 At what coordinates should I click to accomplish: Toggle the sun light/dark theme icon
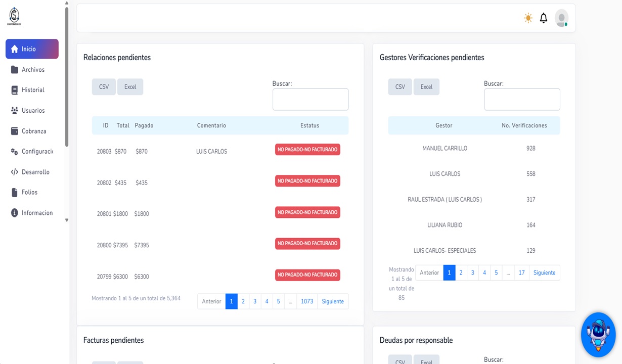pos(528,18)
